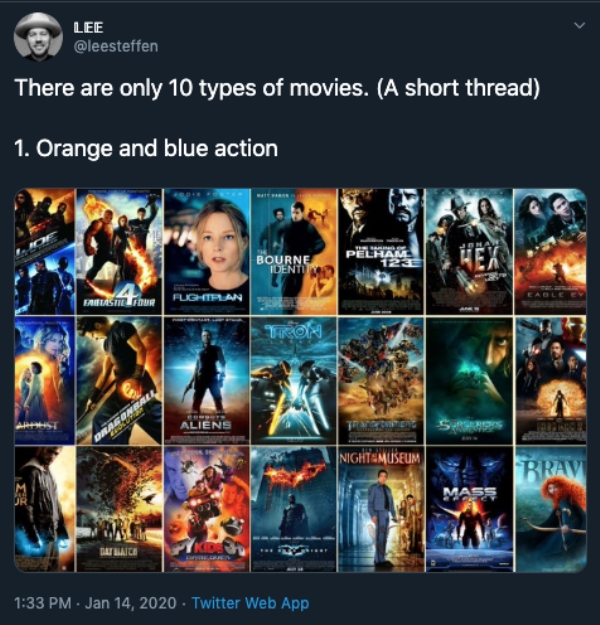Open The Taking of Pelham 123 poster

[382, 252]
